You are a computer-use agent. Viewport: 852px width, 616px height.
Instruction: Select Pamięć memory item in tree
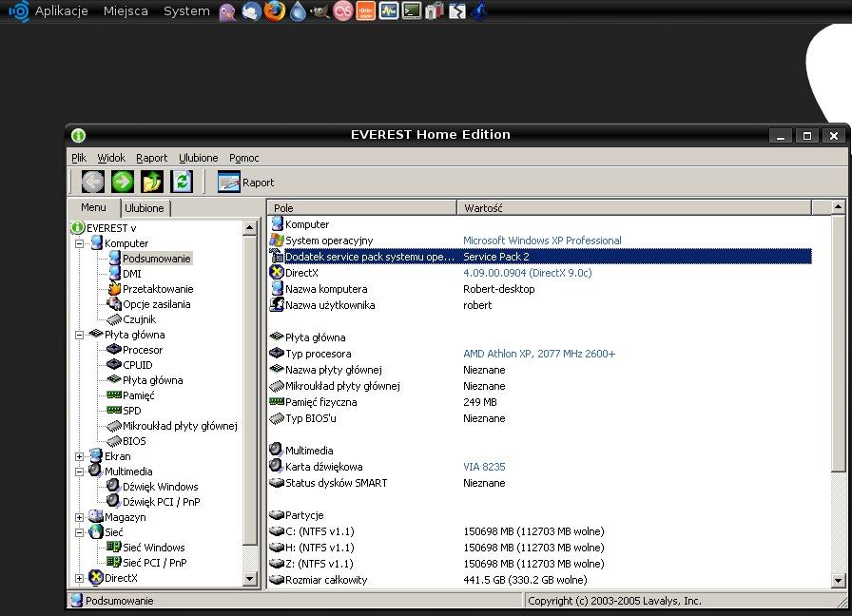tap(130, 395)
